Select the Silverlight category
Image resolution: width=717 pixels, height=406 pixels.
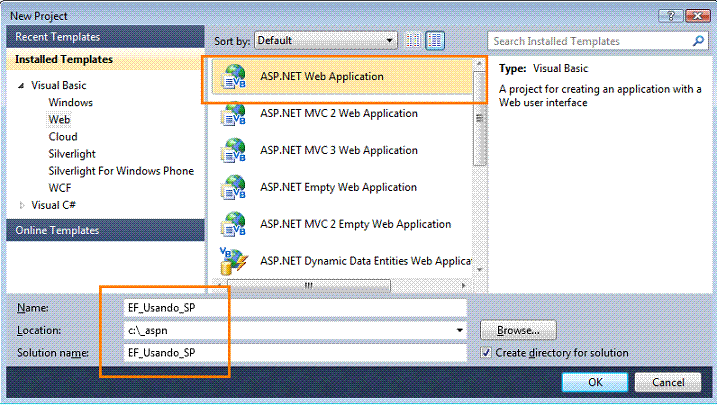point(72,154)
